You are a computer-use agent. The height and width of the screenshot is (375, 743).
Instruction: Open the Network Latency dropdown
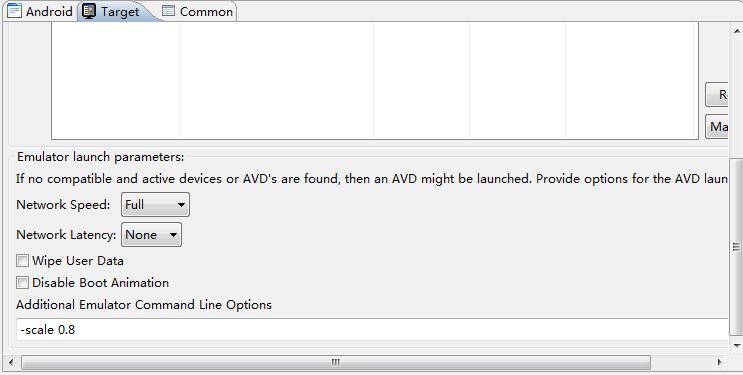(151, 235)
